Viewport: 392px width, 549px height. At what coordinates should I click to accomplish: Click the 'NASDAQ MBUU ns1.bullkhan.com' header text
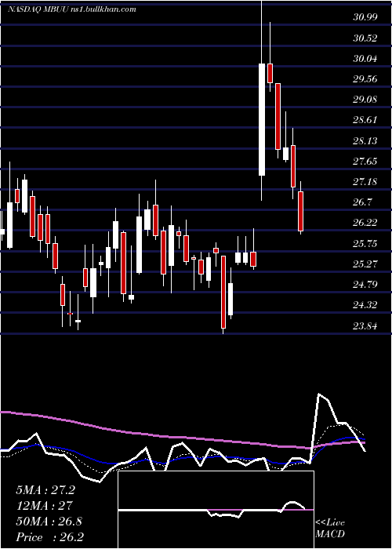[72, 9]
